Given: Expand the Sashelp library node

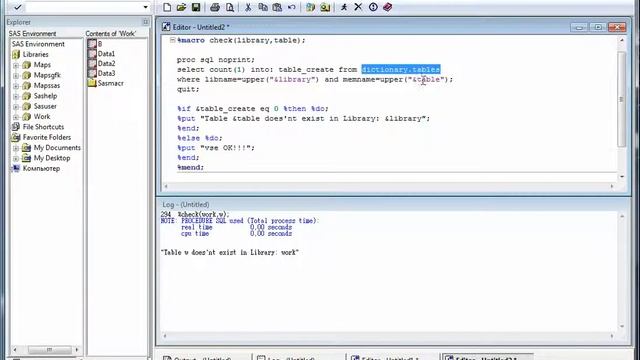Looking at the screenshot, I should 16,96.
